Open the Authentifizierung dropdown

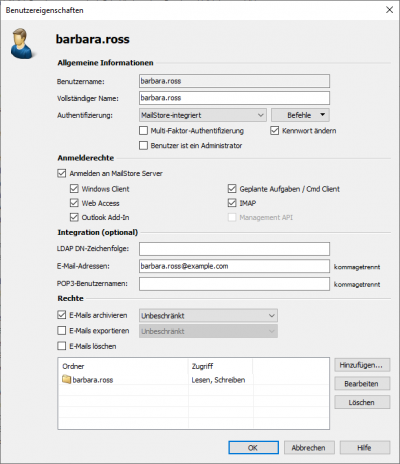203,115
